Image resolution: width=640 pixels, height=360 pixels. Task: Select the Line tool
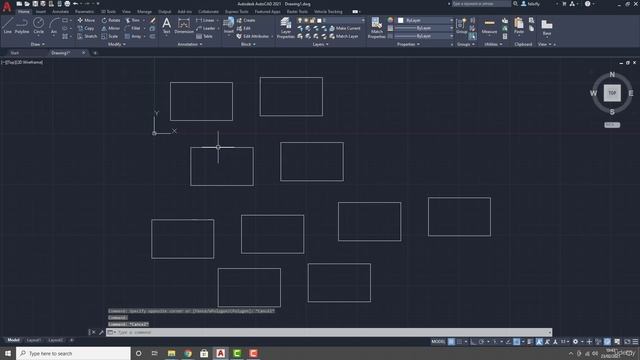pyautogui.click(x=7, y=25)
